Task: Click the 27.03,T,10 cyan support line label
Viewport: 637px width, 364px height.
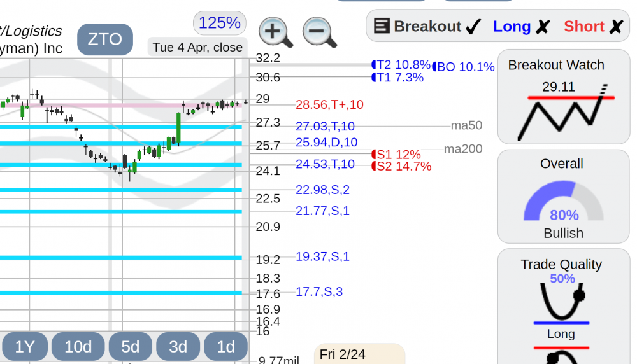Action: click(325, 126)
